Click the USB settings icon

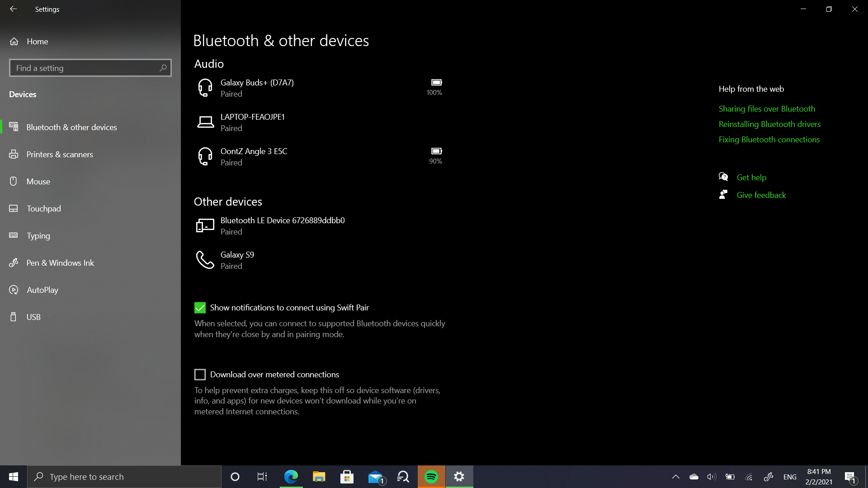click(15, 316)
